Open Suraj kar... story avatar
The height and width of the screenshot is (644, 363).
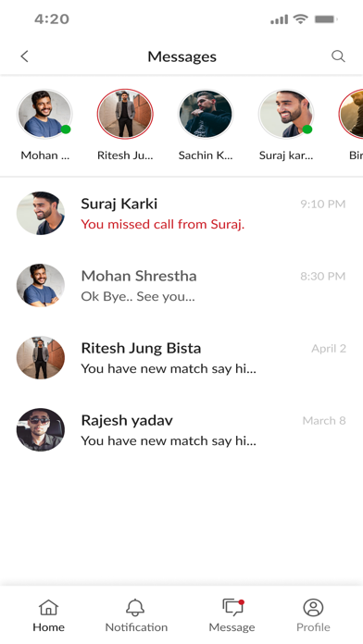click(x=286, y=114)
